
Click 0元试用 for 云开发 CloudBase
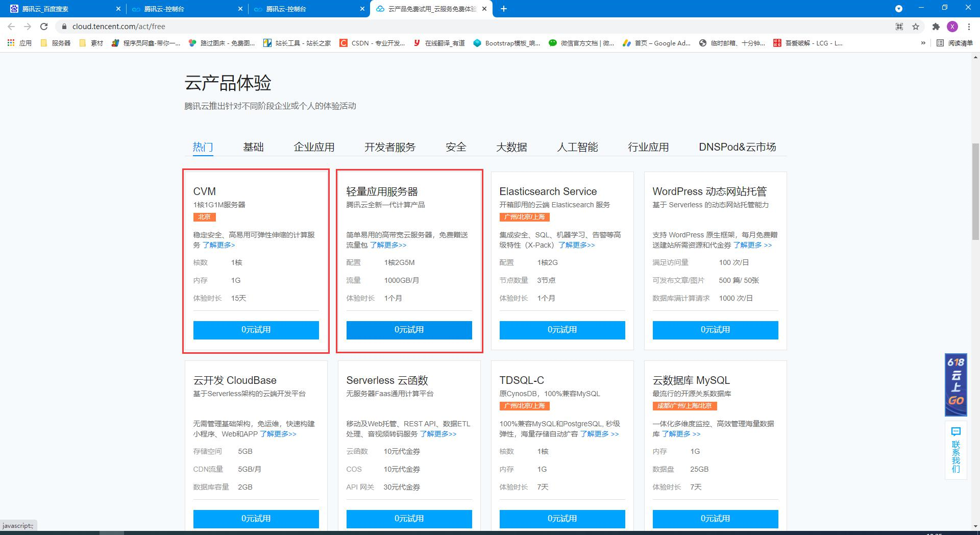(256, 519)
